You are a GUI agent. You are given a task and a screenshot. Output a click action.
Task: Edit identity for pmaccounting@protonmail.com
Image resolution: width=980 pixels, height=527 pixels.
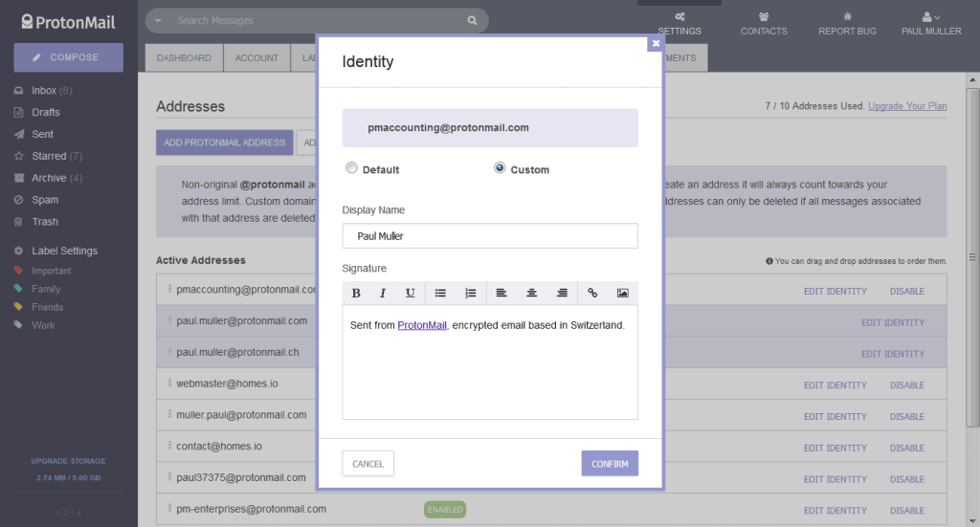coord(835,292)
